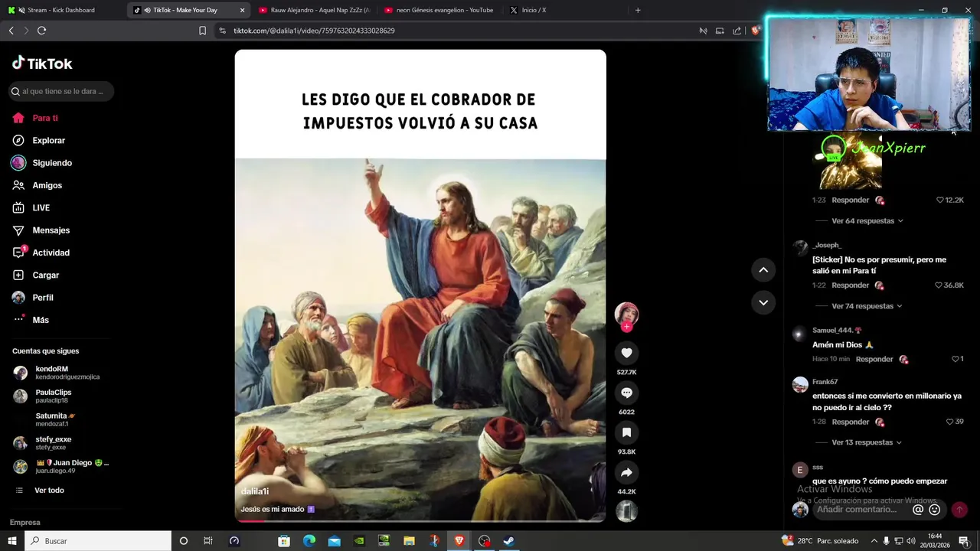980x551 pixels.
Task: Click the Para ti home icon
Action: click(18, 118)
